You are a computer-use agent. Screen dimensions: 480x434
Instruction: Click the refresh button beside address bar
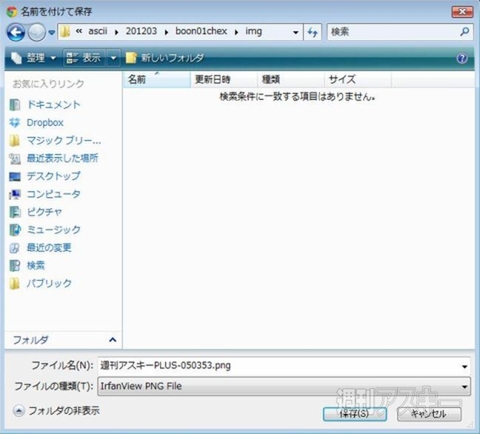[313, 32]
